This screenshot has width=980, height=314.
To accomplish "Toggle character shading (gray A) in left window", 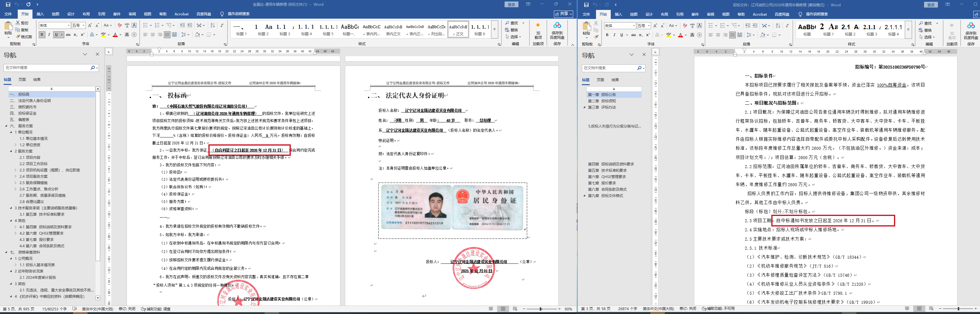I will click(x=127, y=35).
